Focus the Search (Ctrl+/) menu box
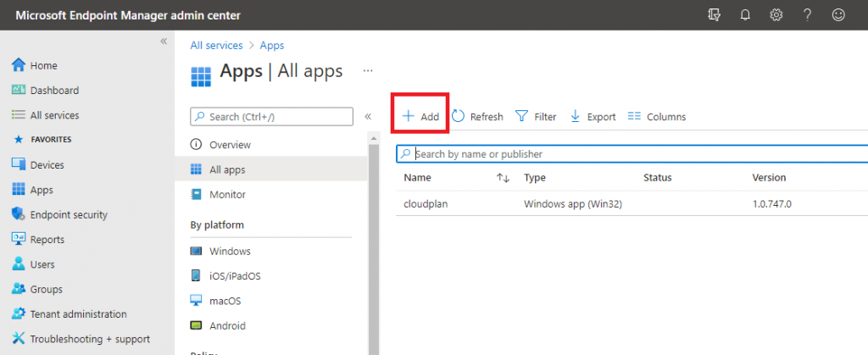Viewport: 868px width, 355px height. (272, 117)
